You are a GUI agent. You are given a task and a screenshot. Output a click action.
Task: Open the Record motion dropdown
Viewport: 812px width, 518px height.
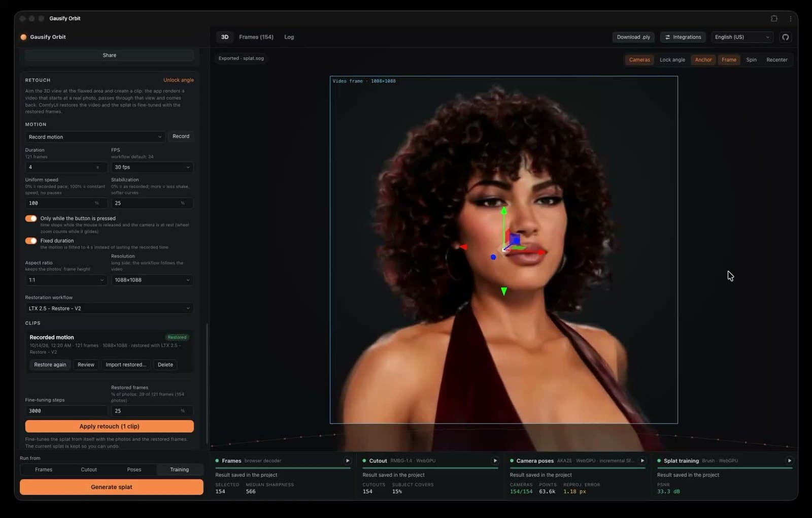point(95,137)
